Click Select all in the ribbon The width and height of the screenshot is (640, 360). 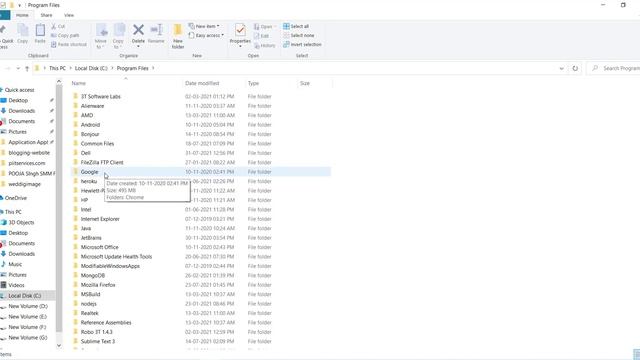tap(296, 26)
